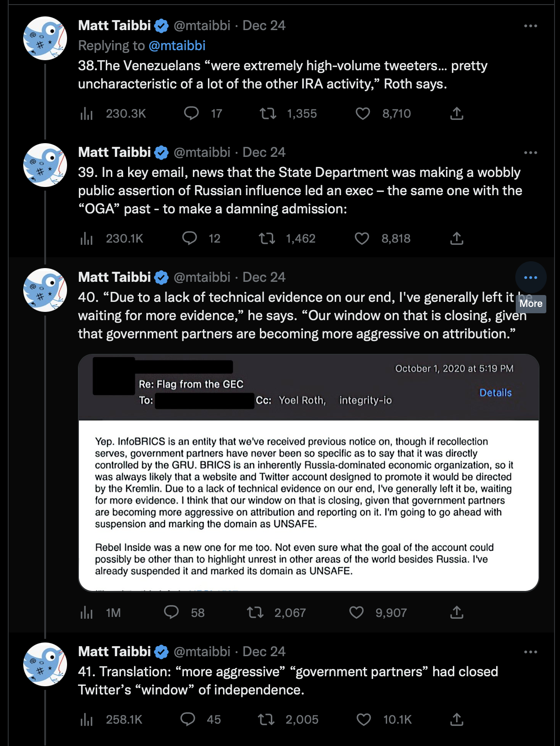Click Details link in the email image
Viewport: 560px width, 746px height.
[x=495, y=393]
